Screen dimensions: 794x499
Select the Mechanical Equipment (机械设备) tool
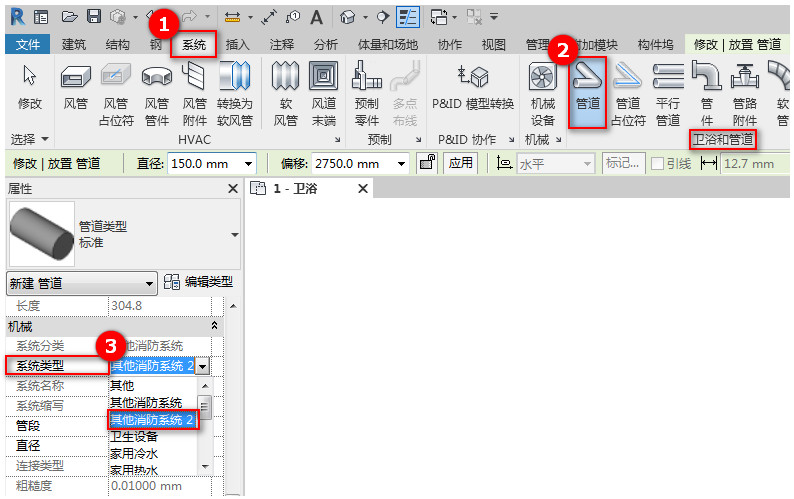click(x=542, y=94)
